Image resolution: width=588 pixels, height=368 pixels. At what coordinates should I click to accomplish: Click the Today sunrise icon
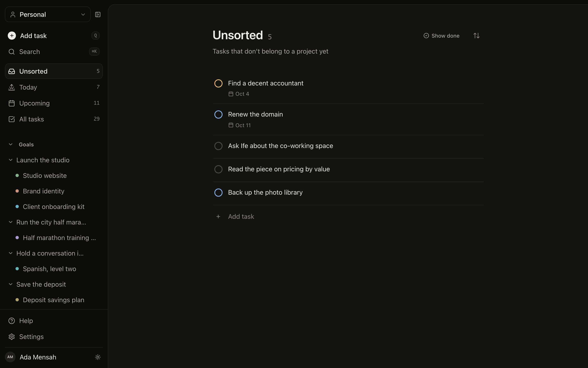point(11,87)
